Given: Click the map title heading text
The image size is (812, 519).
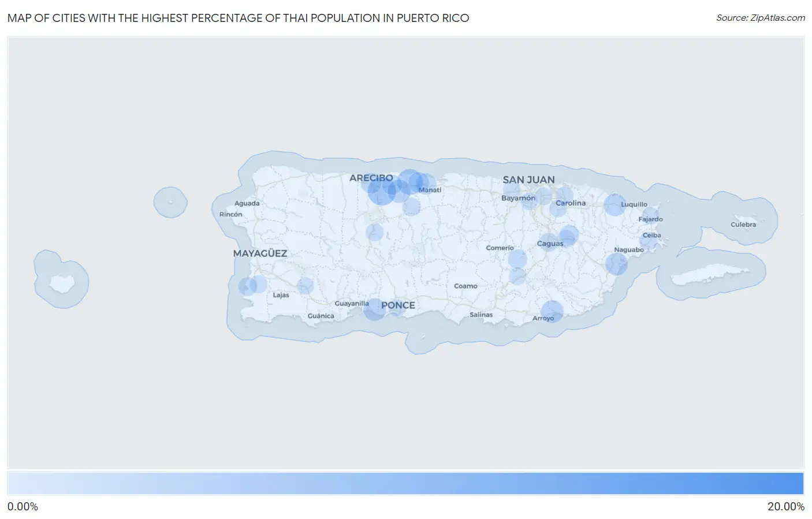Looking at the screenshot, I should click(238, 18).
